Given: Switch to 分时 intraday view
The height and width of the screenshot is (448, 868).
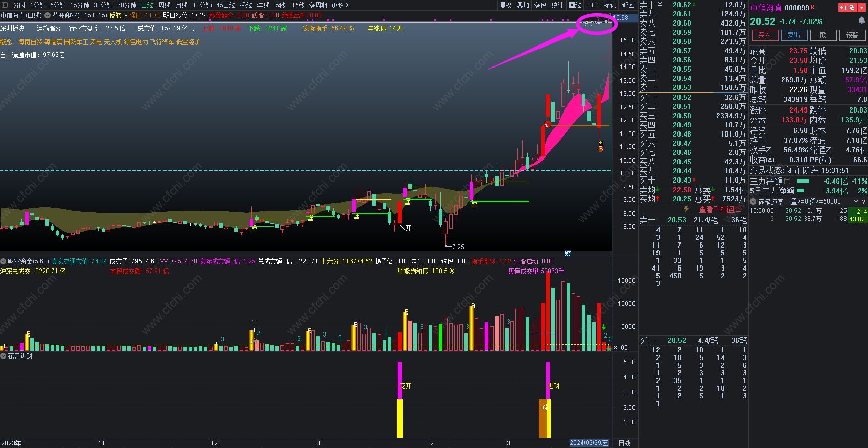Looking at the screenshot, I should pos(19,5).
